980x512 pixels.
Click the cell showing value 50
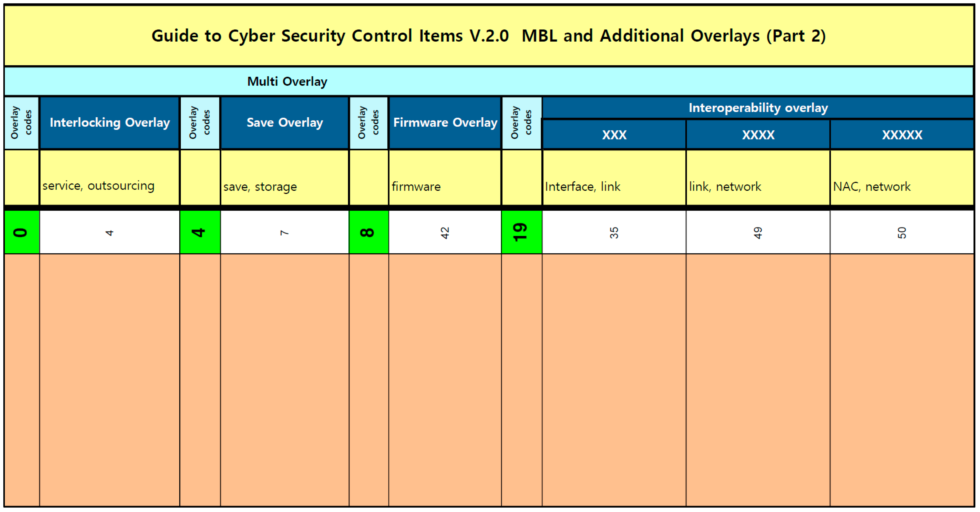(x=902, y=232)
